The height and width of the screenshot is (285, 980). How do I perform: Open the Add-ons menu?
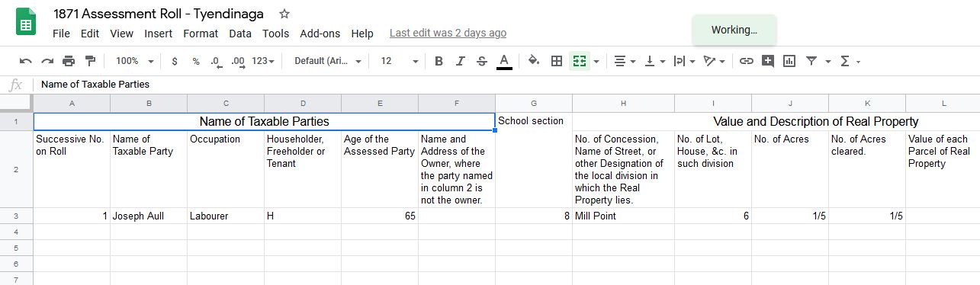320,34
